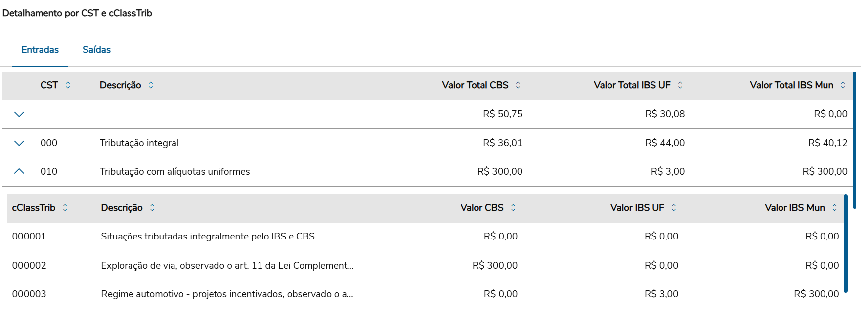Sort by Valor Total IBS UF icon
The width and height of the screenshot is (868, 319).
680,85
